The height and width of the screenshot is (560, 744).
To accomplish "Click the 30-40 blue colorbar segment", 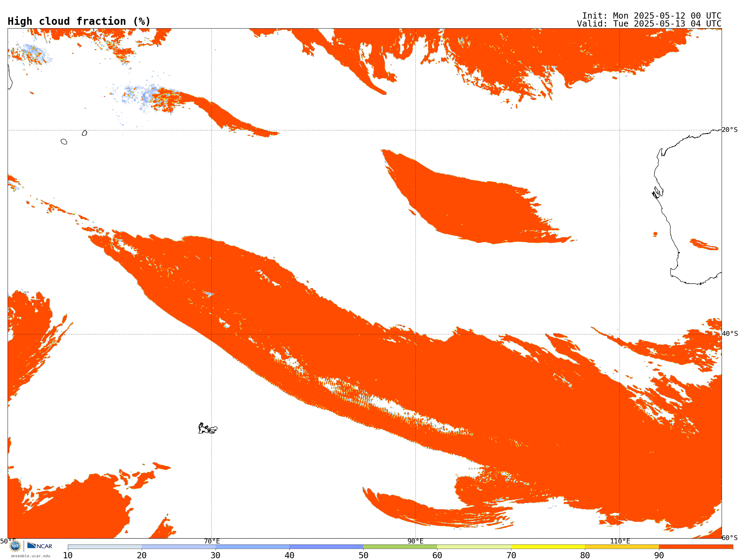I will tap(252, 547).
